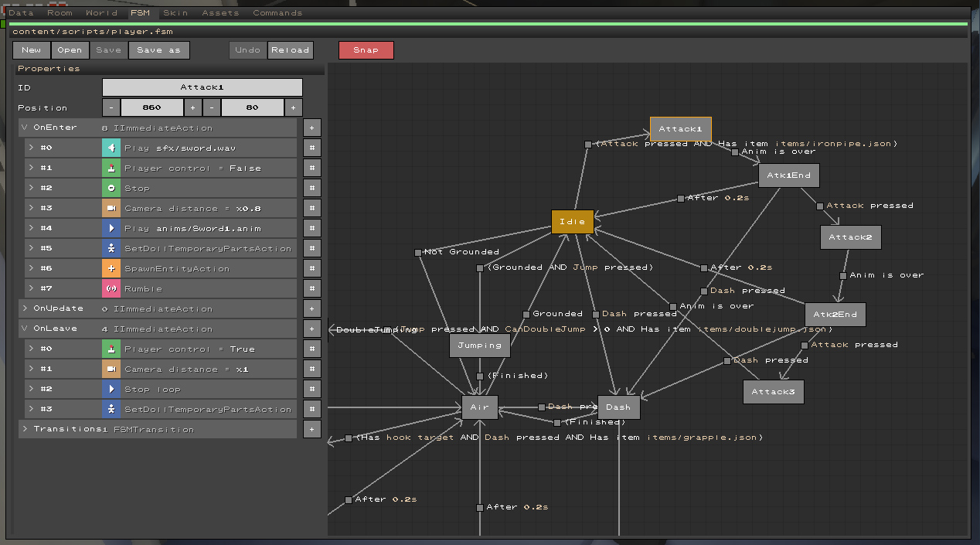Open menu handle for Camera distance = x1 row

[x=312, y=369]
